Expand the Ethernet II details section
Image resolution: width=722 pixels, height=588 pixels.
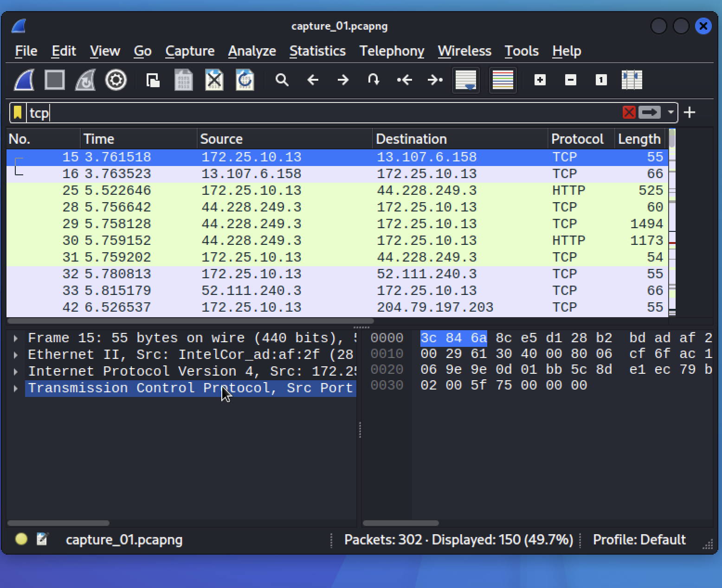(15, 354)
